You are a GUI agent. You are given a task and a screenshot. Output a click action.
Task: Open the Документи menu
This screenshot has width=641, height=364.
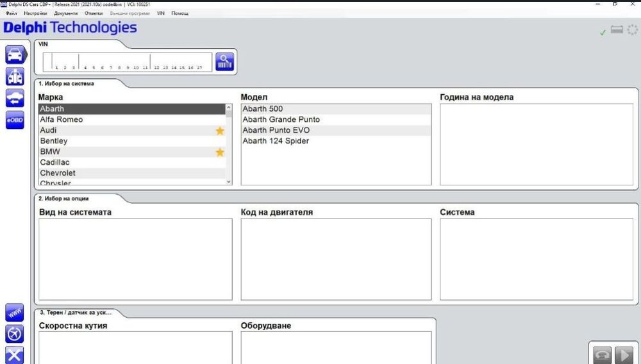coord(66,13)
